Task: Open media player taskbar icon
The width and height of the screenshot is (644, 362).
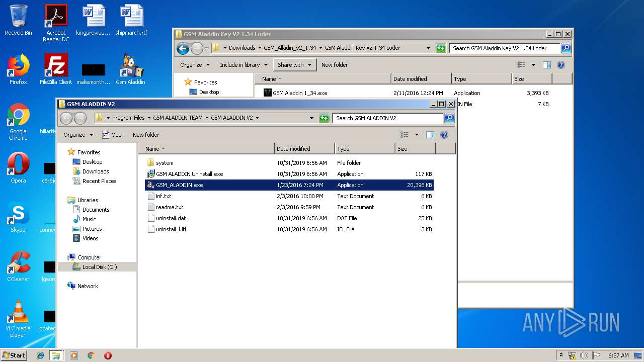Action: coord(74,355)
